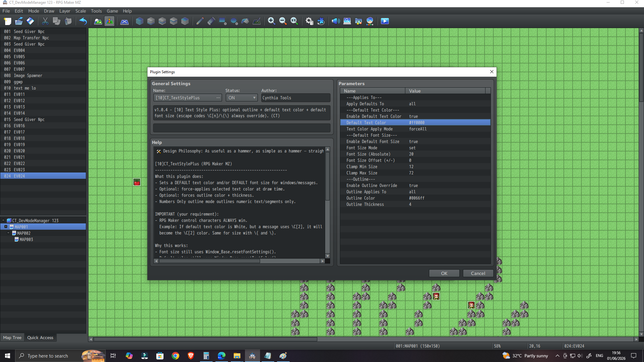Select the Eraser tool

click(x=211, y=21)
